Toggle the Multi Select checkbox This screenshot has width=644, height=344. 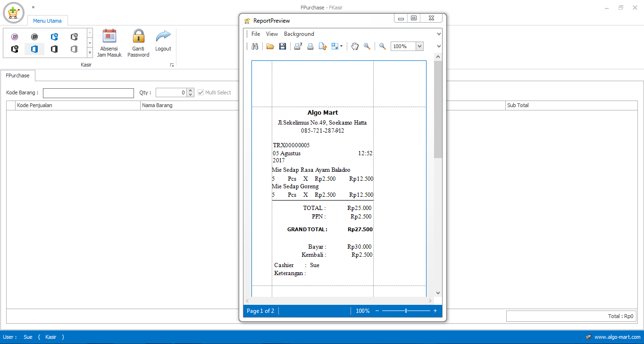click(x=201, y=92)
